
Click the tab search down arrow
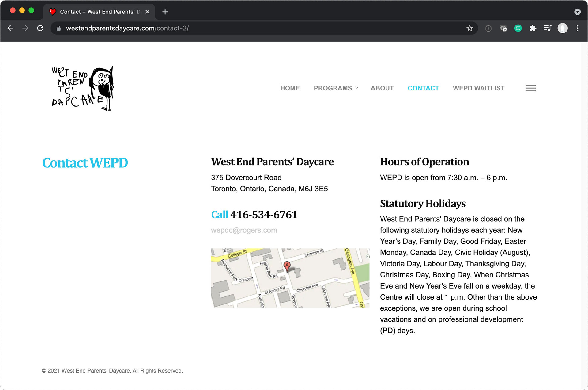577,12
